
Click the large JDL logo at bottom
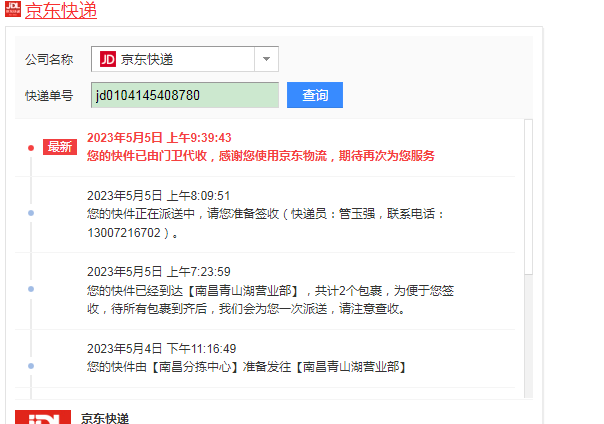pyautogui.click(x=43, y=417)
